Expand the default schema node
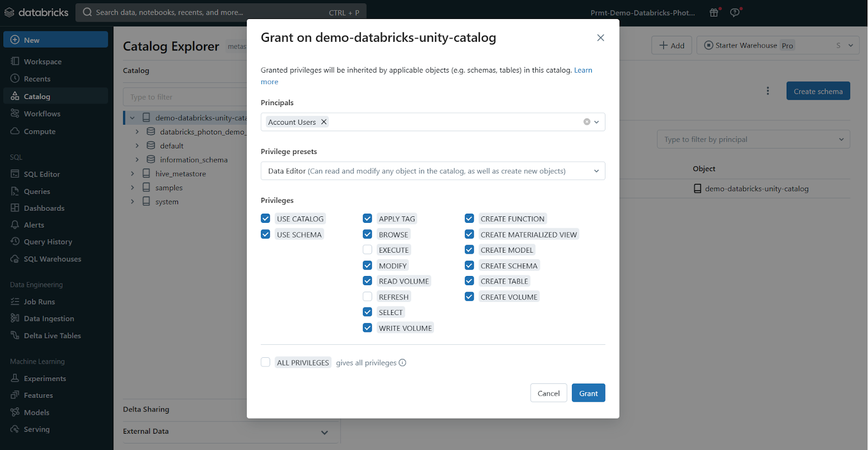This screenshot has width=868, height=450. [x=137, y=145]
